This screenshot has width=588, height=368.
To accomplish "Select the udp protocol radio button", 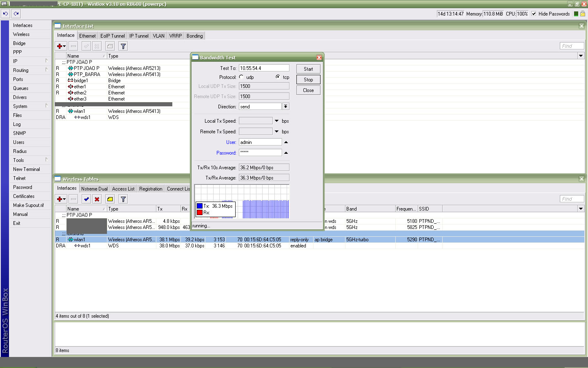I will click(241, 77).
